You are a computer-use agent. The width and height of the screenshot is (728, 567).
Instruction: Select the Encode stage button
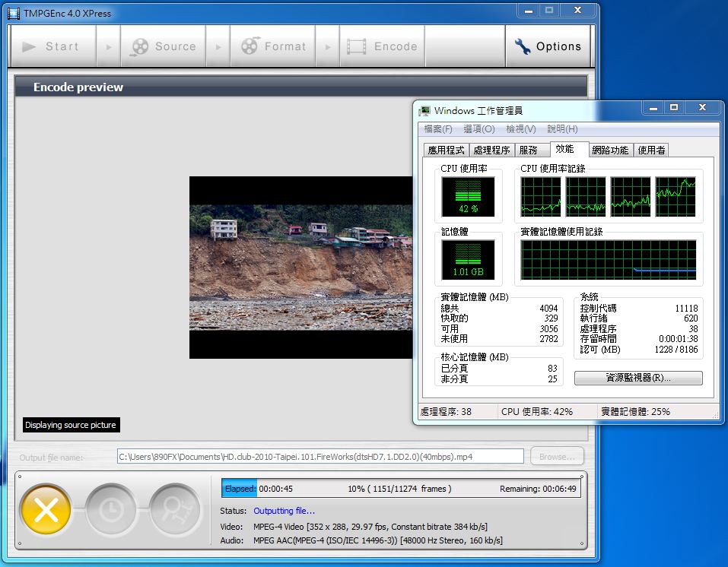pos(383,46)
